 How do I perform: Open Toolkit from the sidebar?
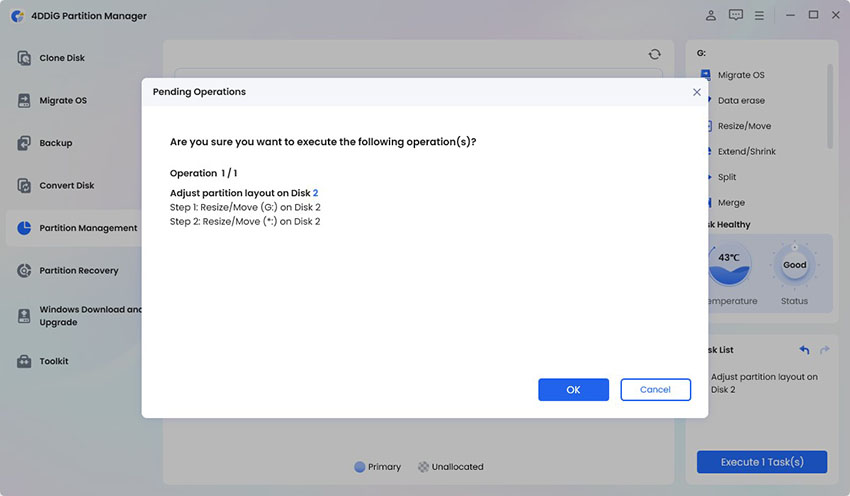54,361
